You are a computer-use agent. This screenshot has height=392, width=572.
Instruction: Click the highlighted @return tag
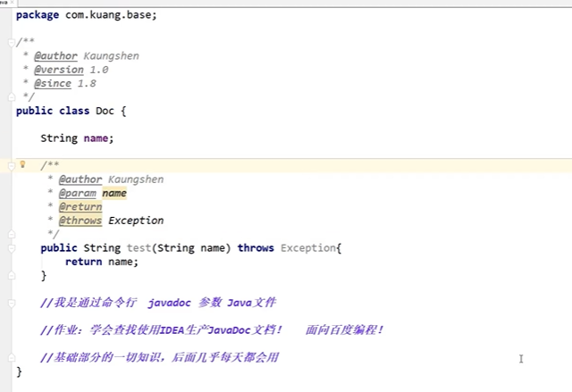coord(80,207)
